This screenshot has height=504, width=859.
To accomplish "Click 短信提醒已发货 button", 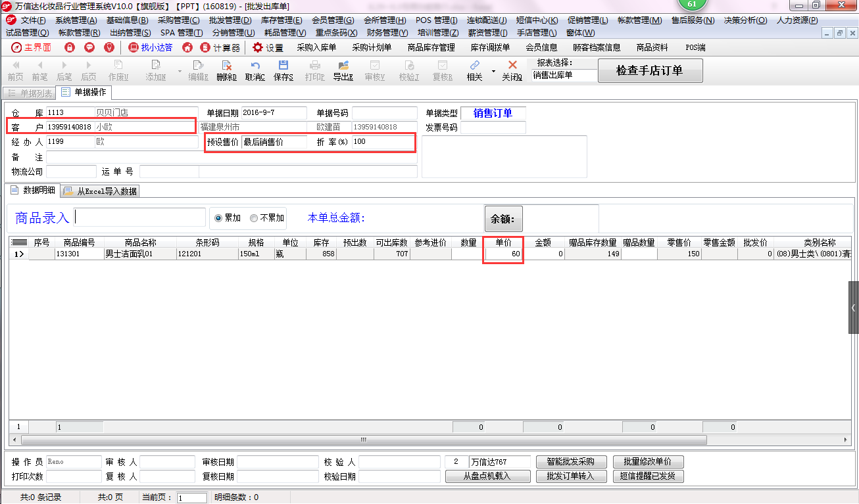I will 648,476.
